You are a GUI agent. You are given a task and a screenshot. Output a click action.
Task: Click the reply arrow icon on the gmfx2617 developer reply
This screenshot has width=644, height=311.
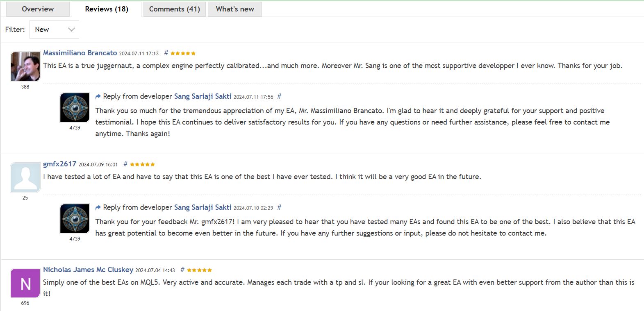98,207
